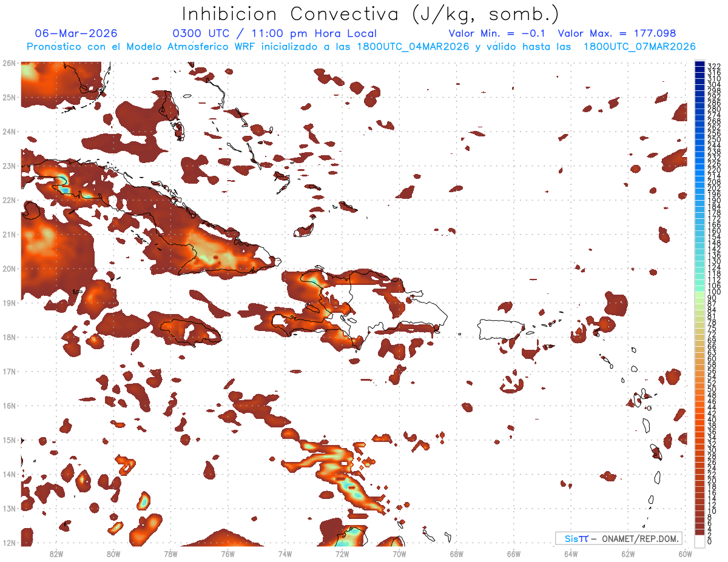The image size is (728, 562).
Task: Click the 'Pronostico con el Modelo Atmosferico WRF' line
Action: [x=361, y=47]
